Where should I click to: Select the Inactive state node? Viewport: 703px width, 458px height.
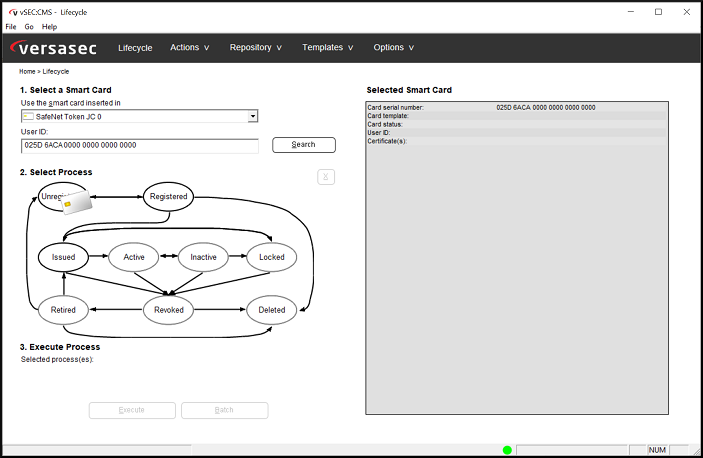tap(203, 257)
